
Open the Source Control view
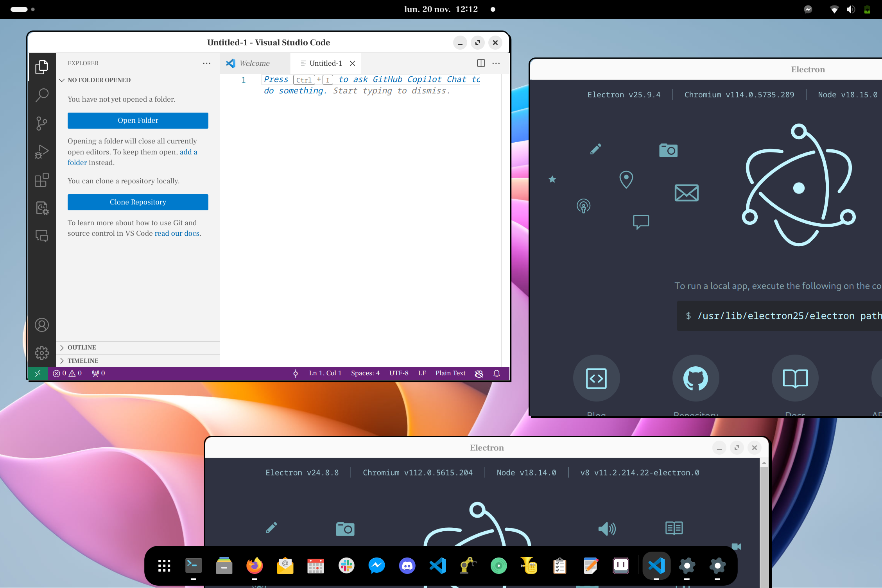click(41, 123)
